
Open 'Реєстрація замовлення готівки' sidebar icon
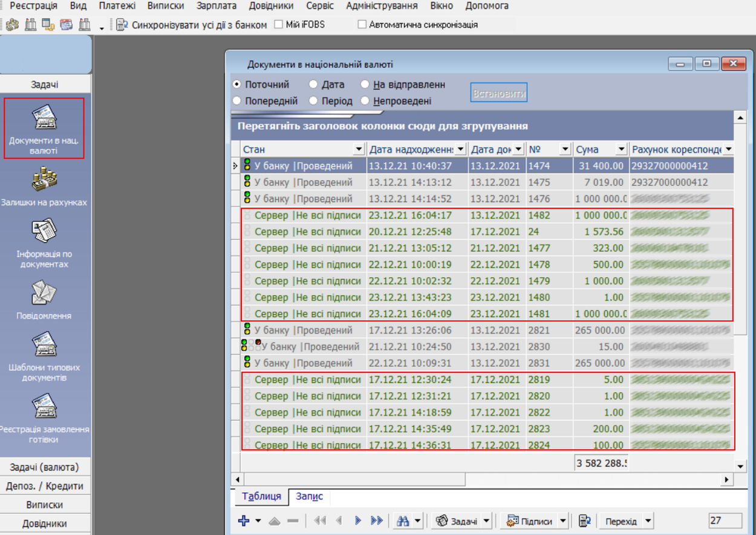point(45,407)
